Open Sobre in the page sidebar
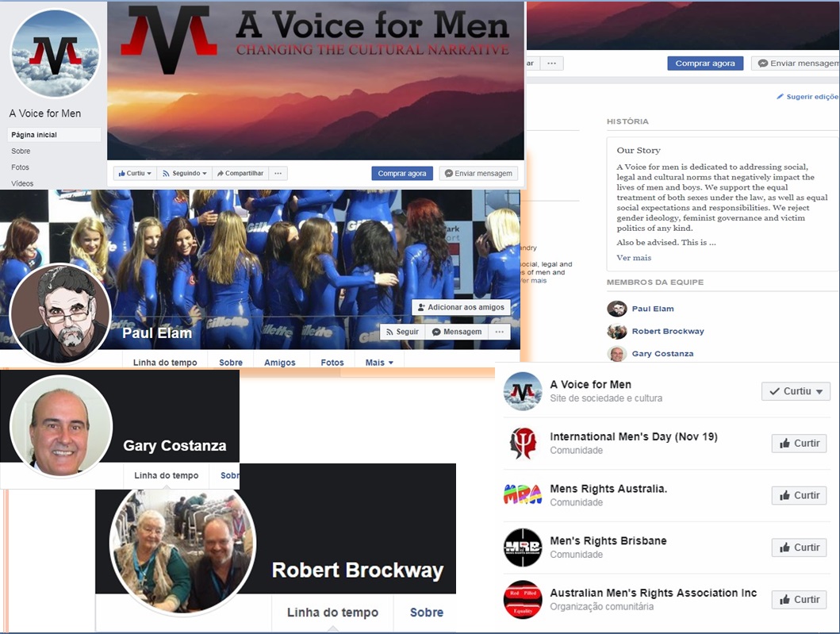This screenshot has height=634, width=840. point(21,151)
